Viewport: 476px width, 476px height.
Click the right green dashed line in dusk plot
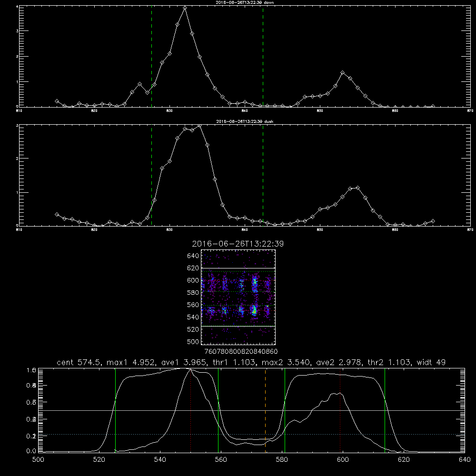tap(263, 176)
